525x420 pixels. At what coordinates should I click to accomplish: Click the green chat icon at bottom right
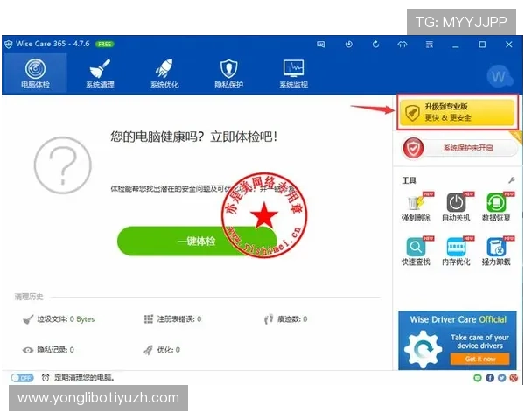(x=478, y=378)
